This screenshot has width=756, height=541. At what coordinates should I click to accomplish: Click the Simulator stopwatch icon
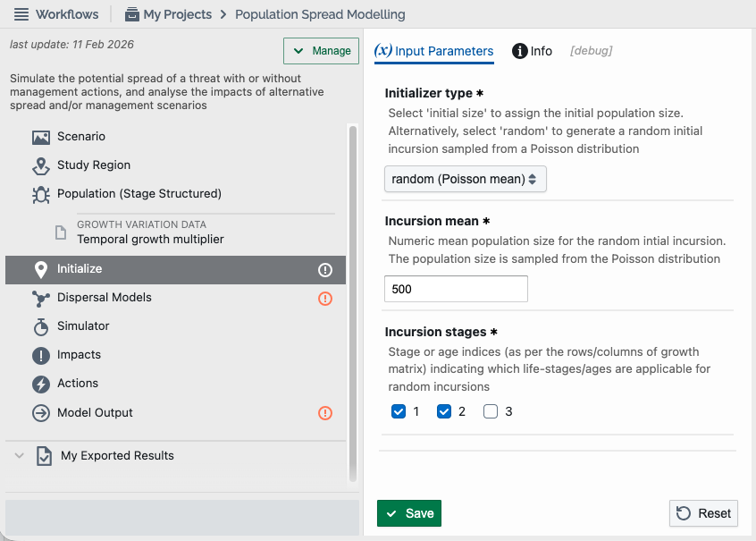[41, 326]
